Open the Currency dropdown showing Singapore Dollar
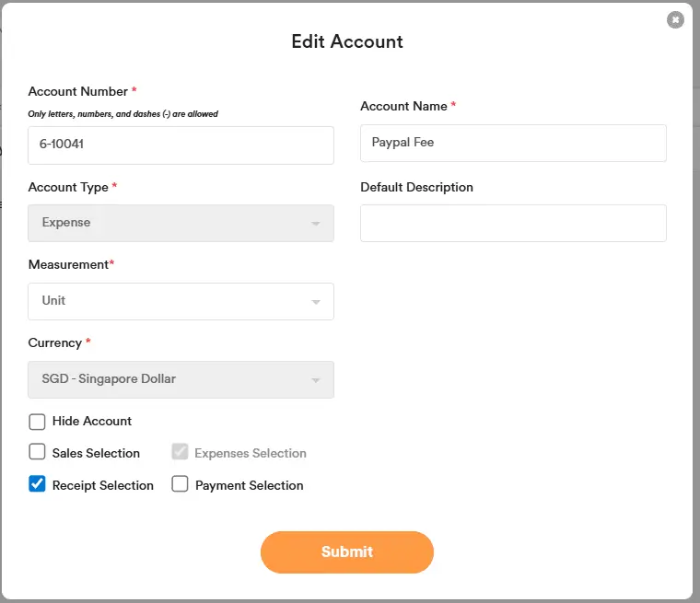Screen dimensions: 700x603 tap(181, 379)
